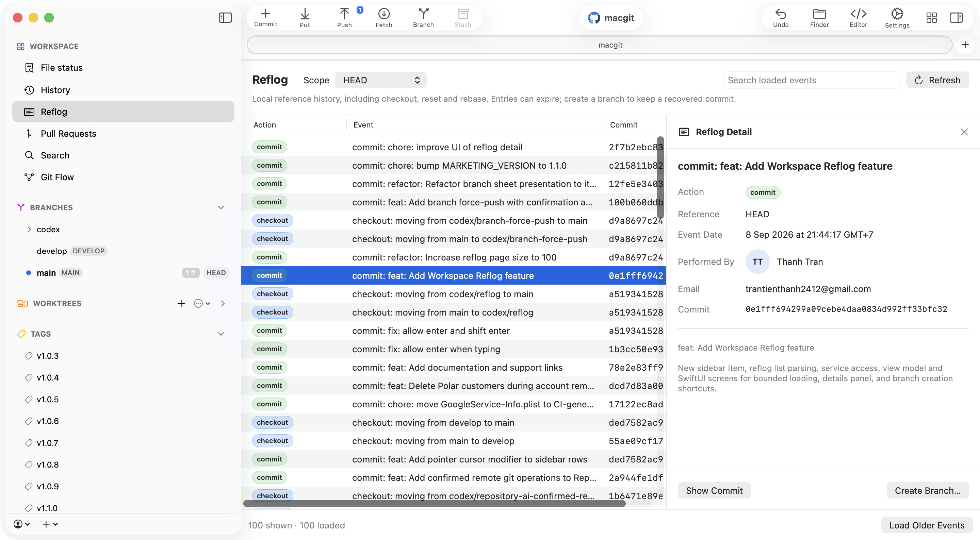
Task: Click the Stash toolbar icon
Action: [x=463, y=18]
